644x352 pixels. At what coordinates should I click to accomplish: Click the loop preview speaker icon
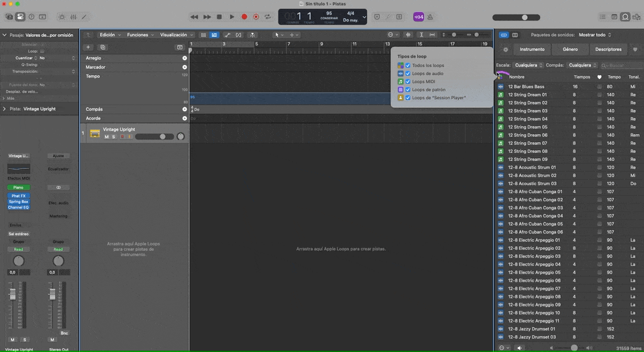pyautogui.click(x=519, y=347)
